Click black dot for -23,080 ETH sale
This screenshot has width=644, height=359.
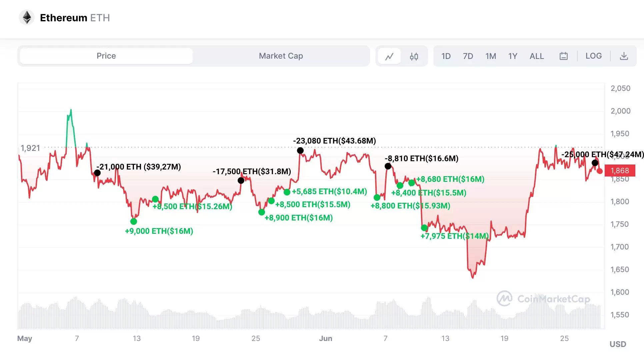point(300,151)
